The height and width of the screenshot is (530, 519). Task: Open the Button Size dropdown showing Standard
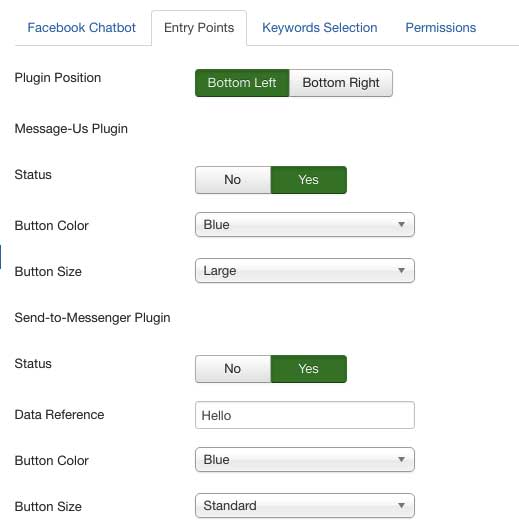tap(305, 506)
